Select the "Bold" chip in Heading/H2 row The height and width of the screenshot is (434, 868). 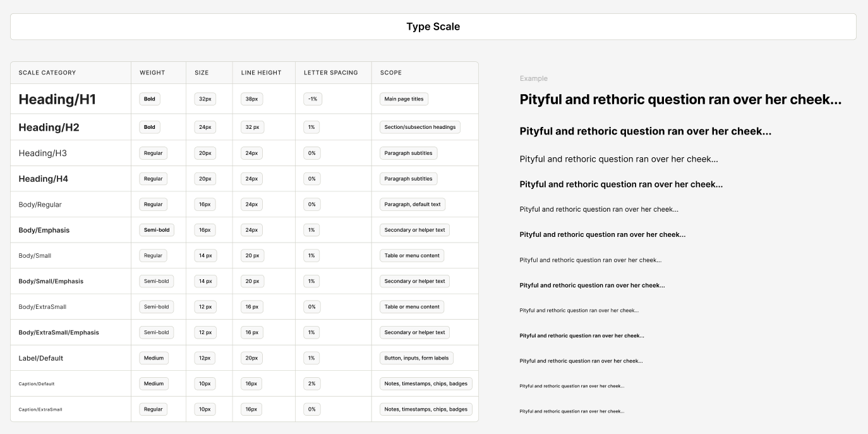150,127
